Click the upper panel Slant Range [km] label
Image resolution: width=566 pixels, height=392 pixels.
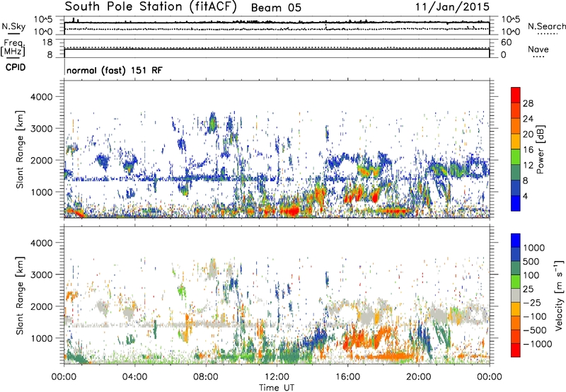[20, 149]
